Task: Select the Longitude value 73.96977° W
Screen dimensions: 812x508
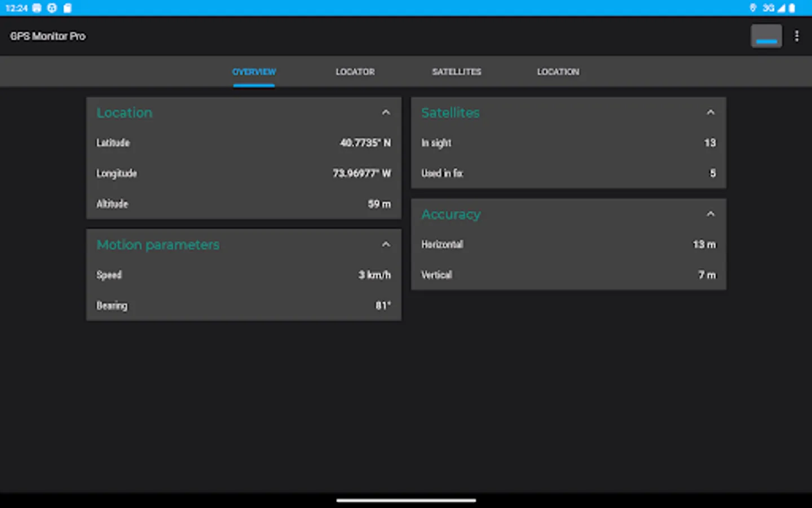Action: [361, 173]
